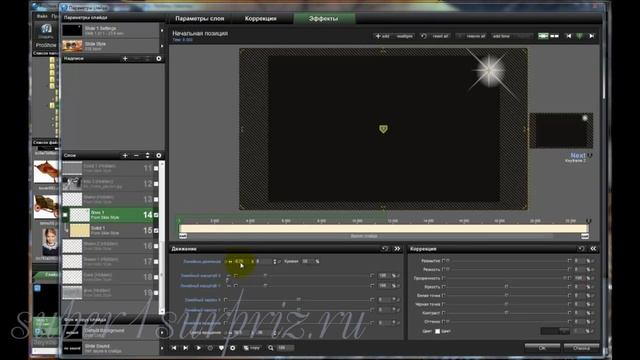Image resolution: width=640 pixels, height=360 pixels.
Task: Expand the Slide 1 Settings arrow
Action: pyautogui.click(x=162, y=31)
